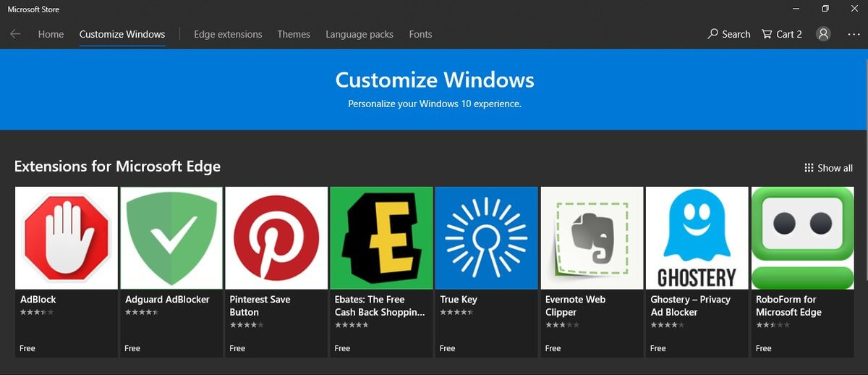Open the Evernote elephant clipper icon
868x375 pixels.
click(x=592, y=238)
